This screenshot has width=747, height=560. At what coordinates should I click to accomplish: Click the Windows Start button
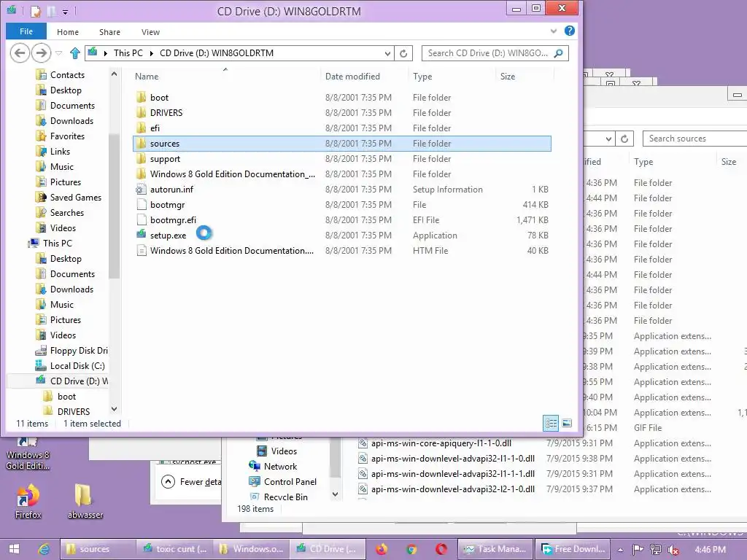click(x=14, y=549)
